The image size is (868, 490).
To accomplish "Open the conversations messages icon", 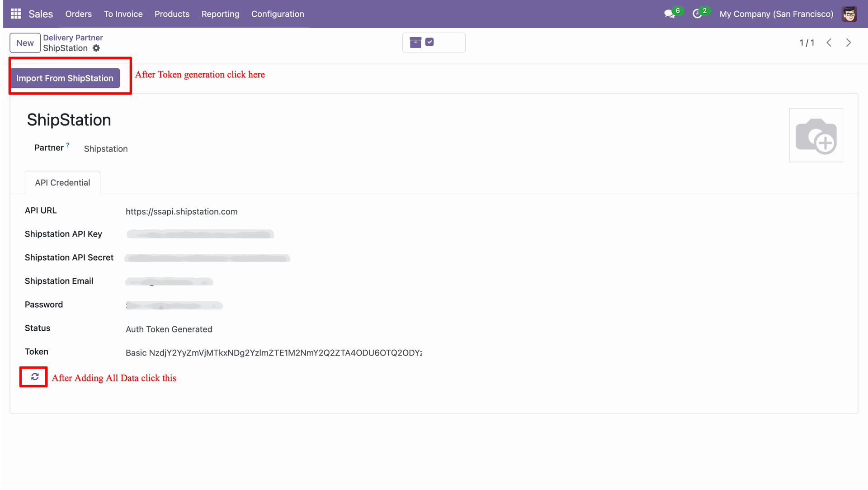I will pos(670,14).
